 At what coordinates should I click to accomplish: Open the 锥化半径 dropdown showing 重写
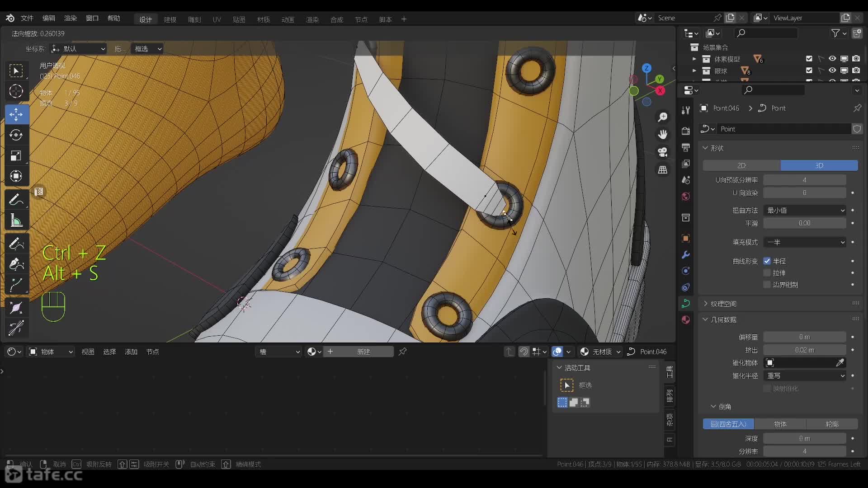pyautogui.click(x=805, y=375)
